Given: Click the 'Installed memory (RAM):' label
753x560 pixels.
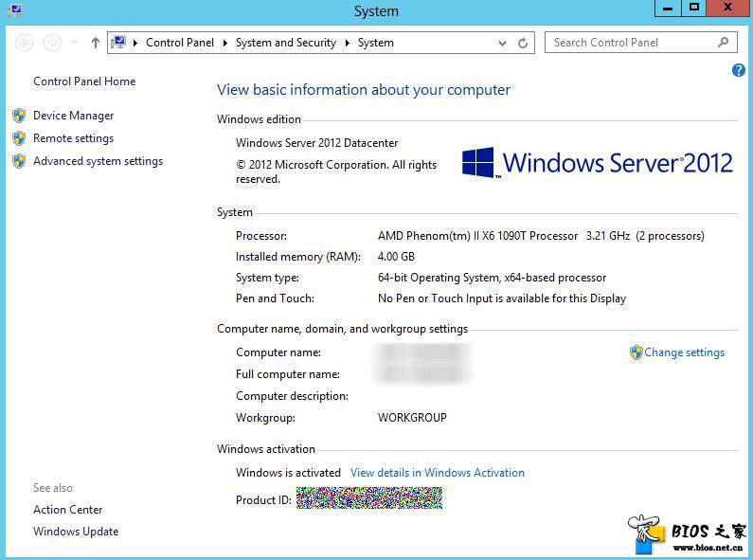Looking at the screenshot, I should (297, 257).
